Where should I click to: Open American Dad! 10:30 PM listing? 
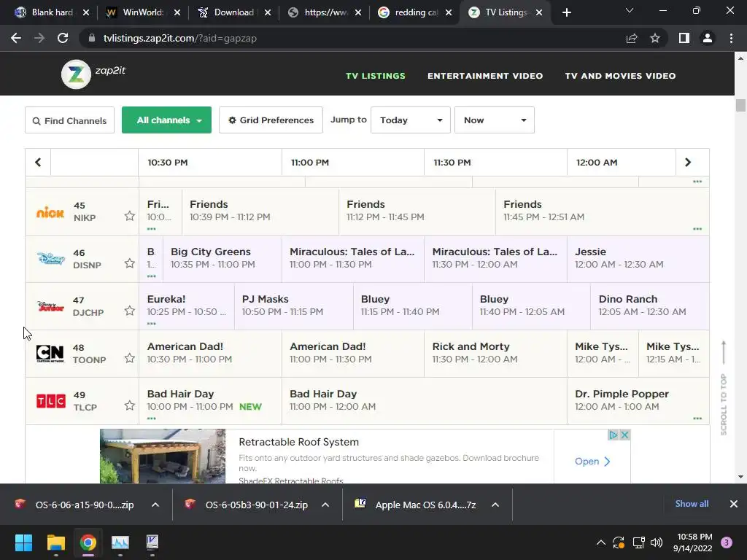tap(210, 354)
